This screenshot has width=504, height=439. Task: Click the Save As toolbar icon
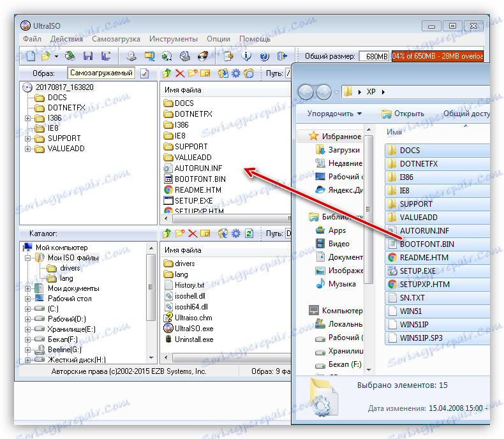click(106, 56)
